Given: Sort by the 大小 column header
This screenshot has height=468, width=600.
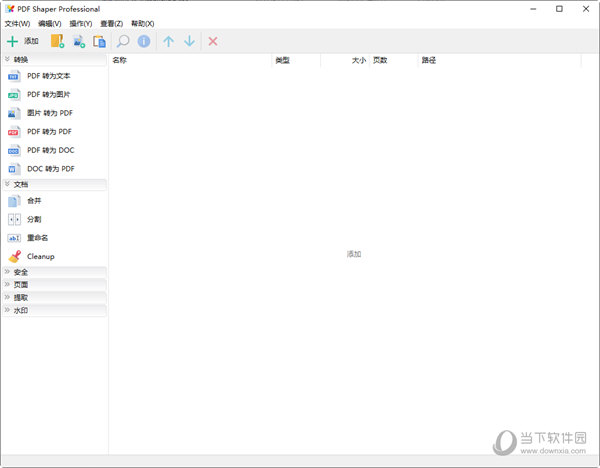Looking at the screenshot, I should [x=359, y=60].
